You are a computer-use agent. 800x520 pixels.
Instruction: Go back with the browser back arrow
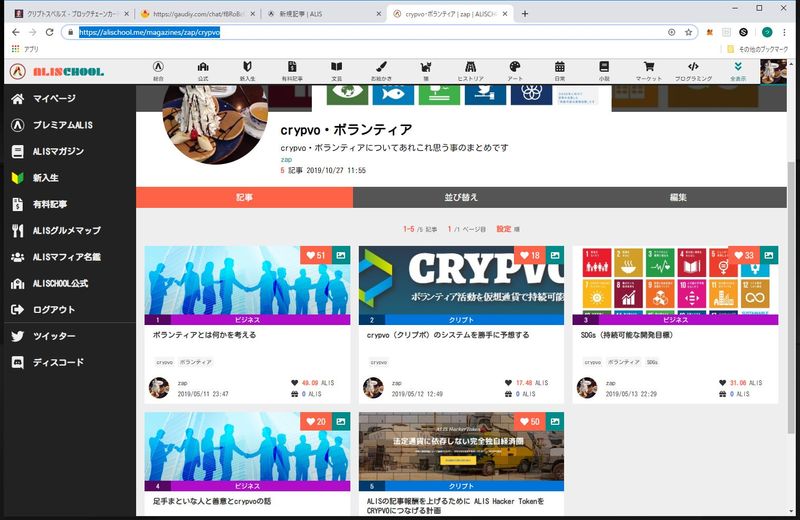(x=16, y=32)
